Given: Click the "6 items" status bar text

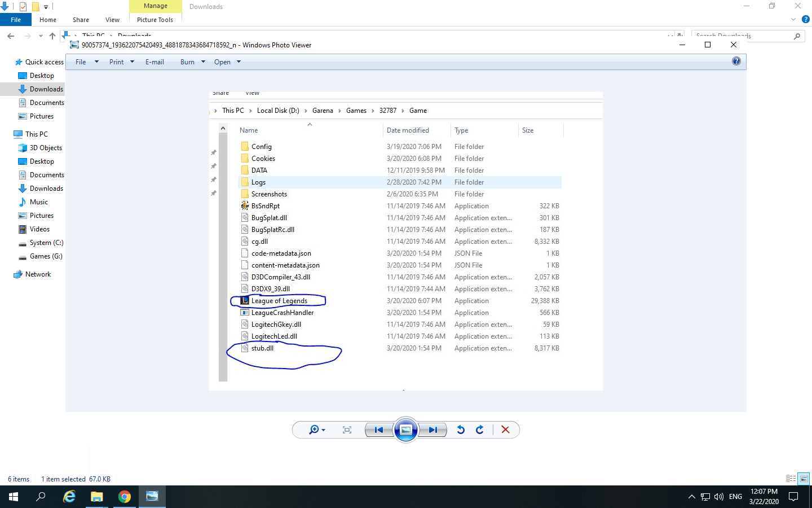Looking at the screenshot, I should [19, 479].
